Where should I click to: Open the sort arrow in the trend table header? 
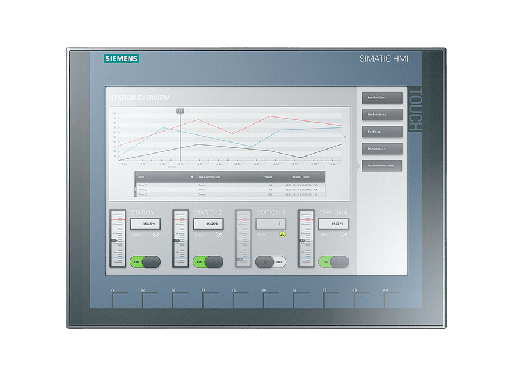tap(192, 177)
